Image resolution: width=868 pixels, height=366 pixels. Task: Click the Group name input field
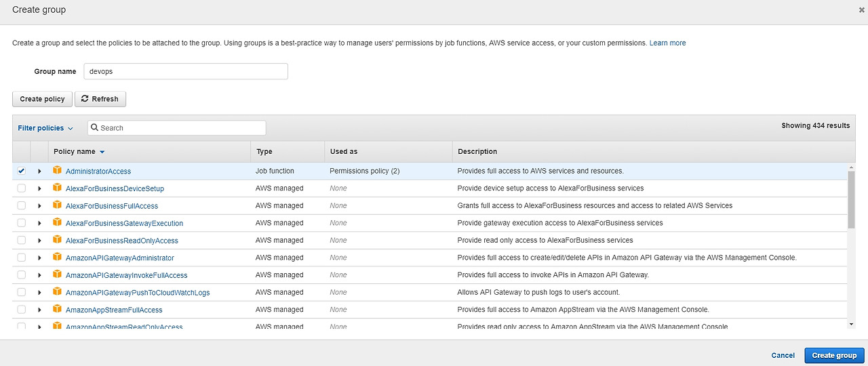tap(186, 71)
